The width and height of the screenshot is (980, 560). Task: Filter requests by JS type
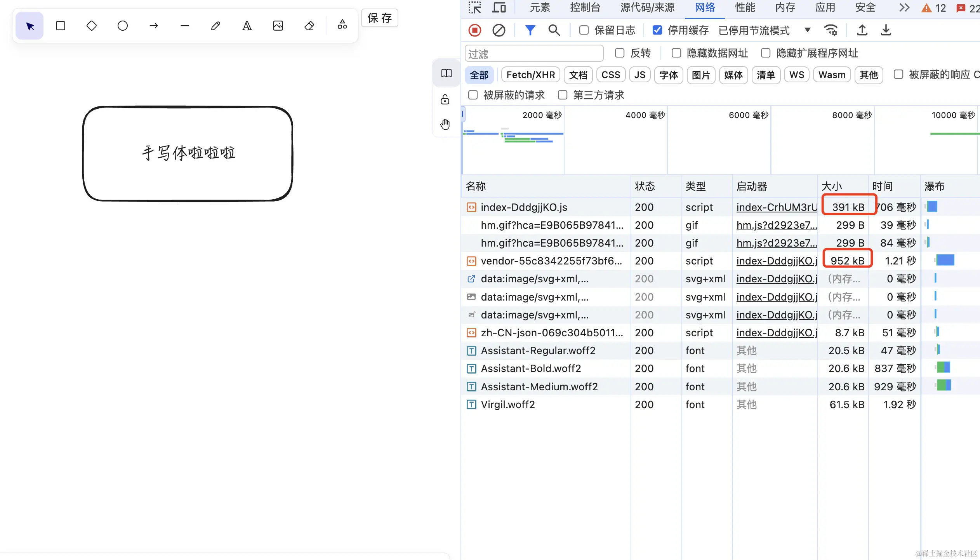[640, 75]
